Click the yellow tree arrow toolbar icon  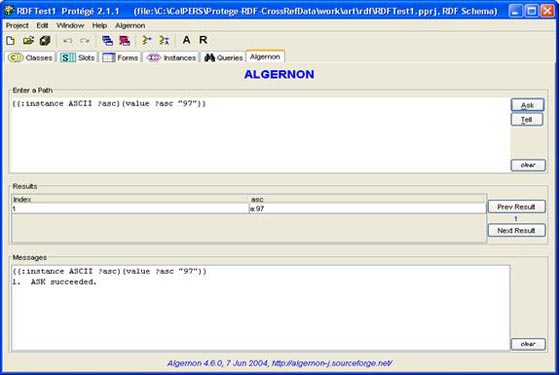coord(146,40)
